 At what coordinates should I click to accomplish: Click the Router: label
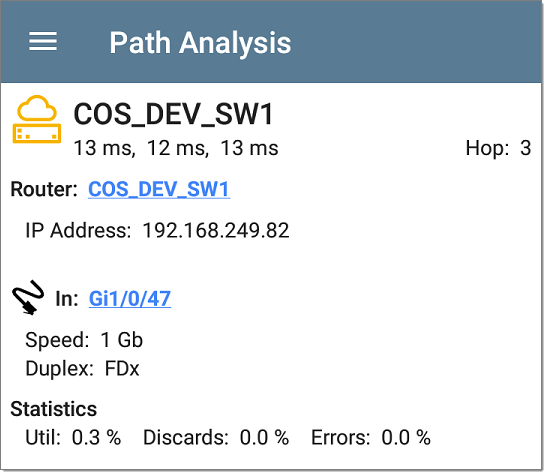point(44,189)
